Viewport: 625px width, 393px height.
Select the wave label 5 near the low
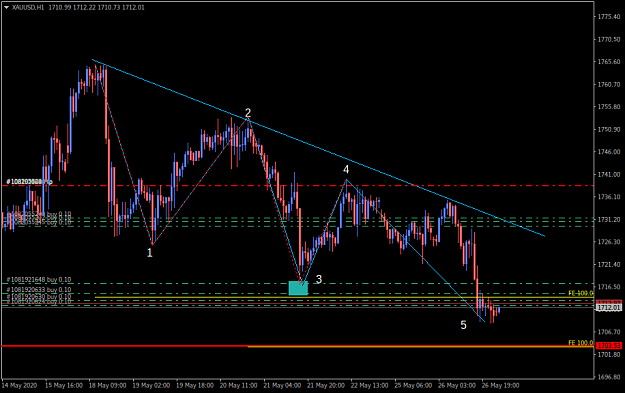[463, 325]
